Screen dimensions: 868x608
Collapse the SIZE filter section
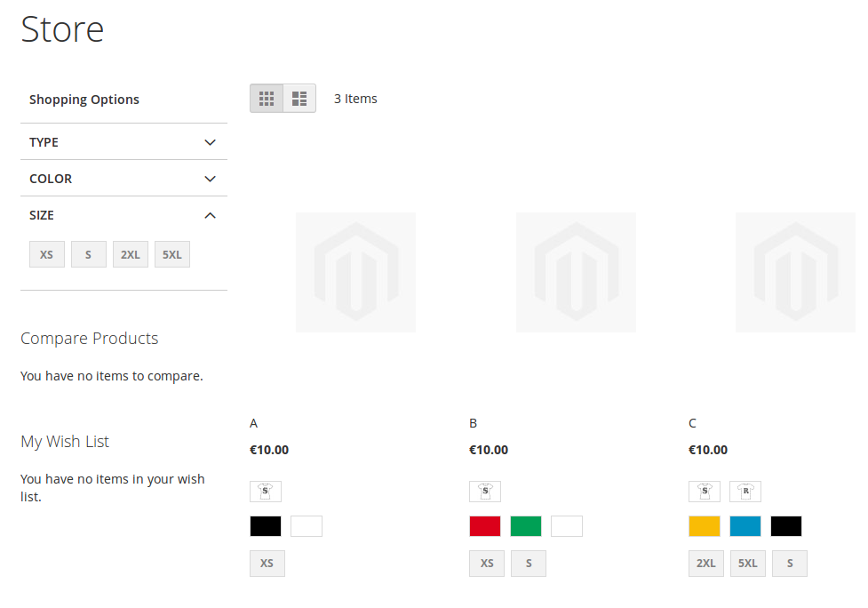coord(123,215)
